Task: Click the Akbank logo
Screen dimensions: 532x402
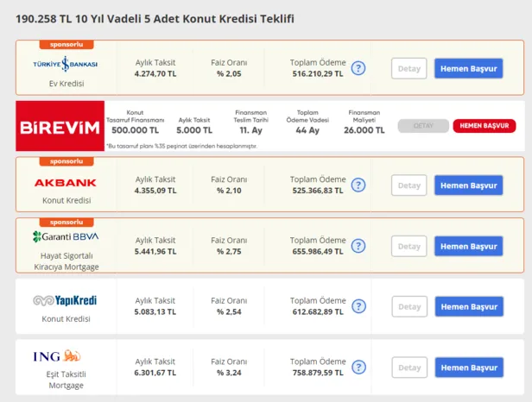Action: (65, 183)
